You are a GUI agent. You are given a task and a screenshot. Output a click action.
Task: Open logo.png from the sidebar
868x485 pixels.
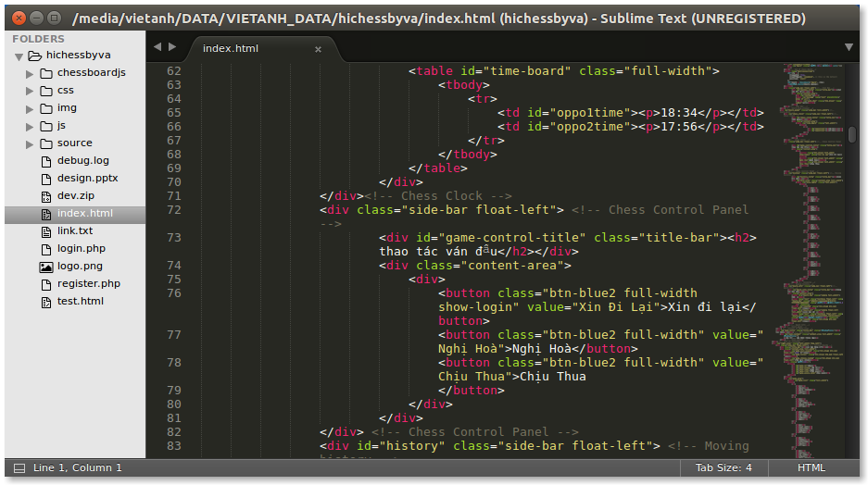click(x=80, y=266)
